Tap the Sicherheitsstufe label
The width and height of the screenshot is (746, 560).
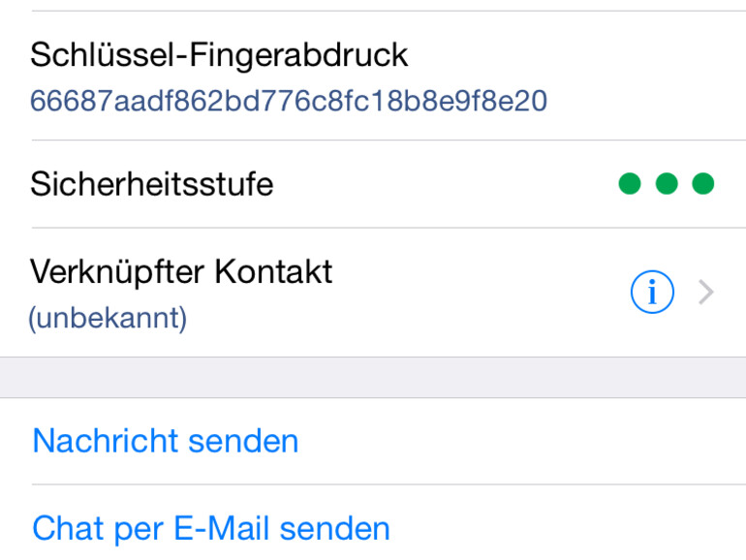152,183
